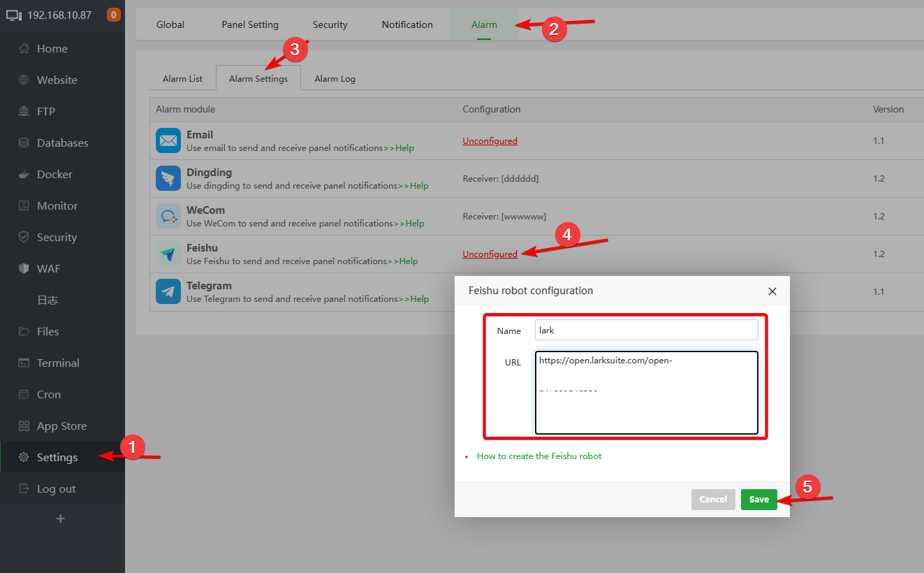Screen dimensions: 924x573
Task: Go to the Notification tab
Action: (407, 24)
